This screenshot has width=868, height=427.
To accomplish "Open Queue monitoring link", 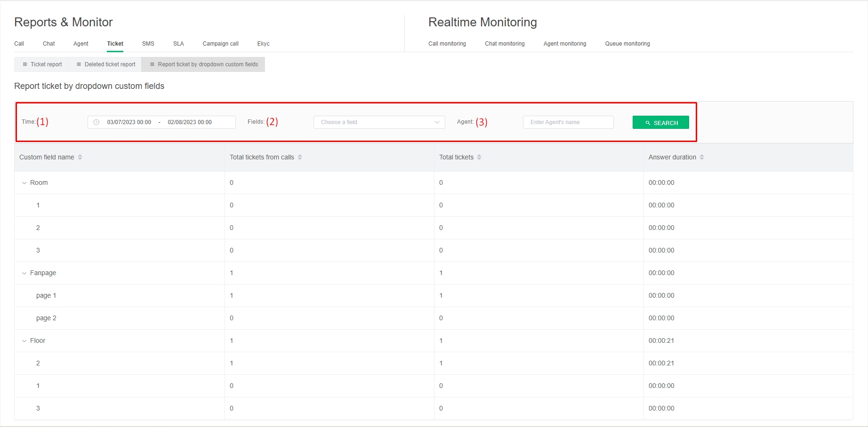I will [627, 44].
